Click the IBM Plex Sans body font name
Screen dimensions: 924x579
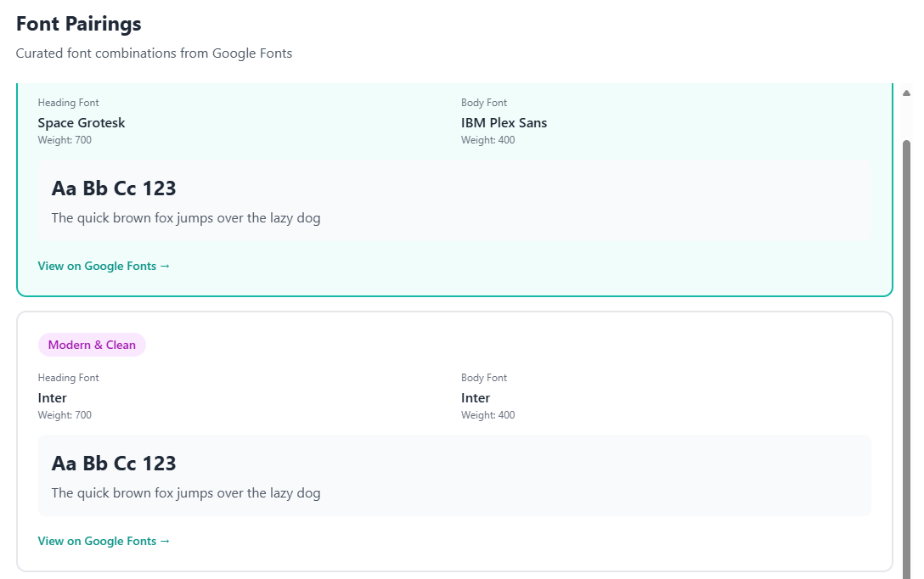pos(504,123)
